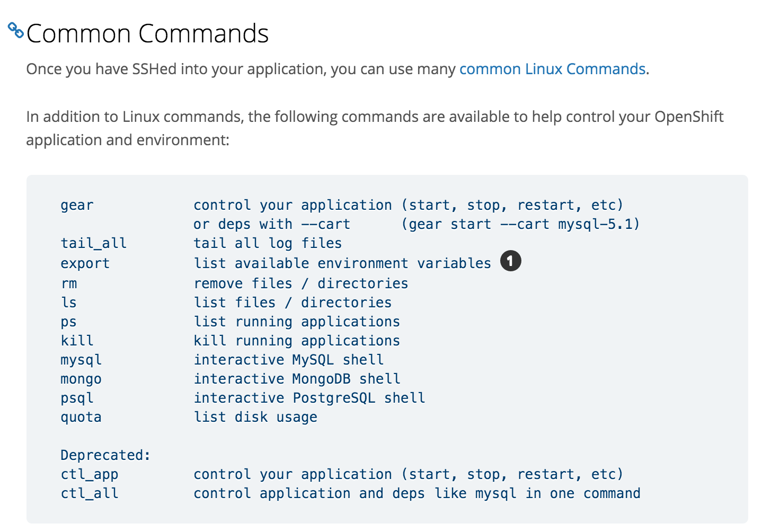The height and width of the screenshot is (532, 780).
Task: Click the Deprecated section label
Action: coord(104,455)
